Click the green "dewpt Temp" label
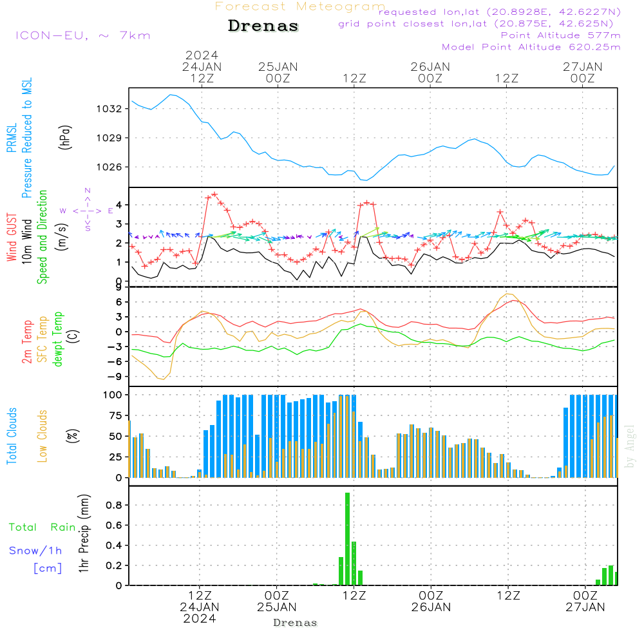The width and height of the screenshot is (644, 644). [x=57, y=339]
